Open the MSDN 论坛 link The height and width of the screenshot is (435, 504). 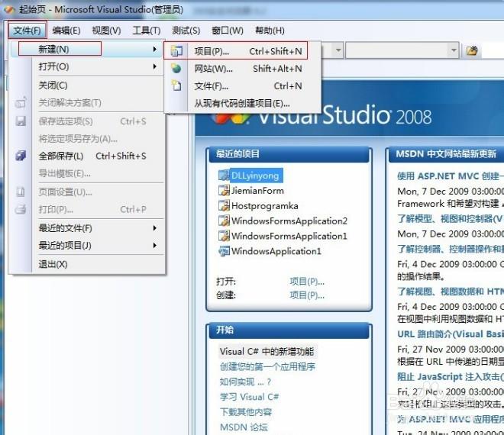244,427
